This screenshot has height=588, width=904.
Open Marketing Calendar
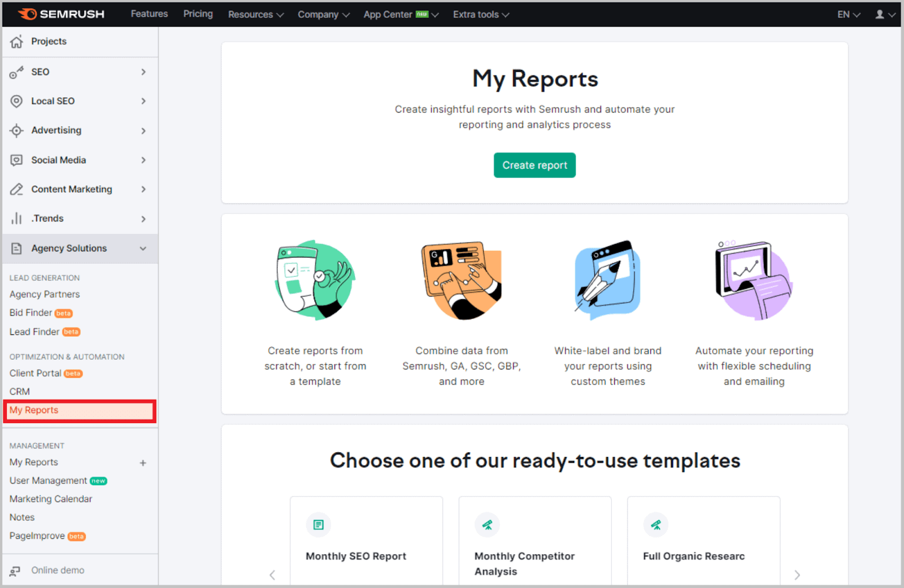coord(51,499)
